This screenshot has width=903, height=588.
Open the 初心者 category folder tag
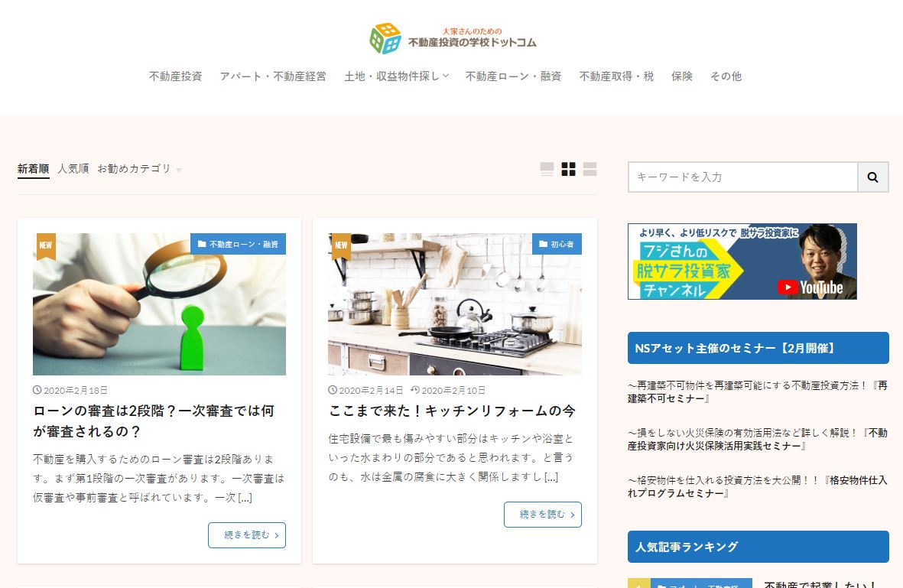[x=557, y=244]
